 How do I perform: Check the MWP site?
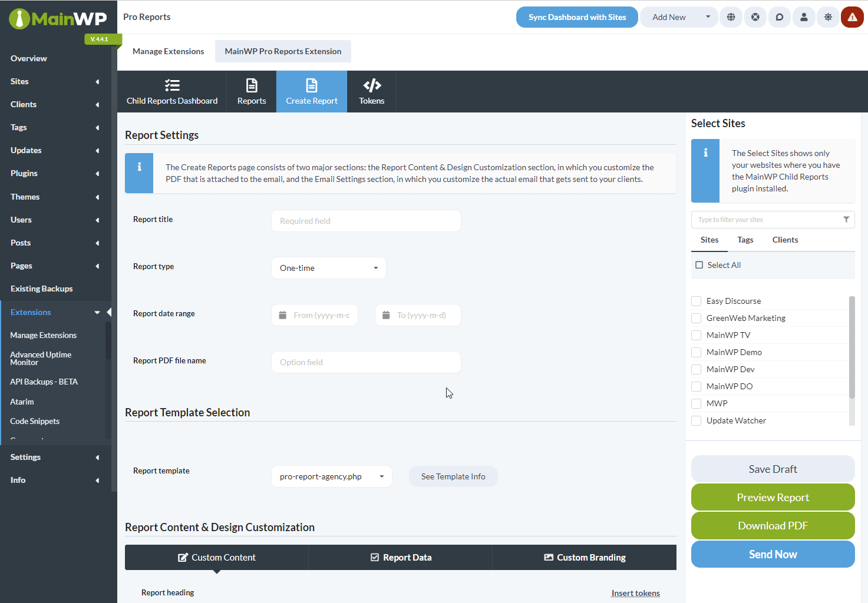(x=697, y=403)
